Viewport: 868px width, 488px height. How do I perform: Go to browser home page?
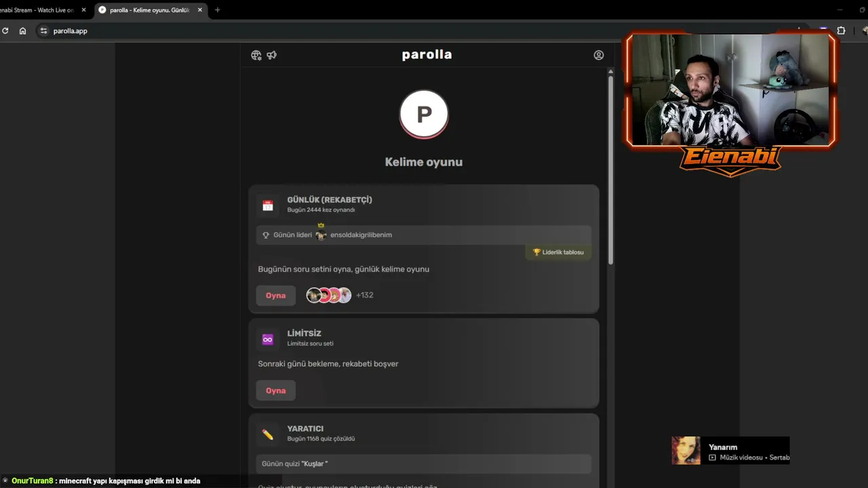pyautogui.click(x=22, y=30)
